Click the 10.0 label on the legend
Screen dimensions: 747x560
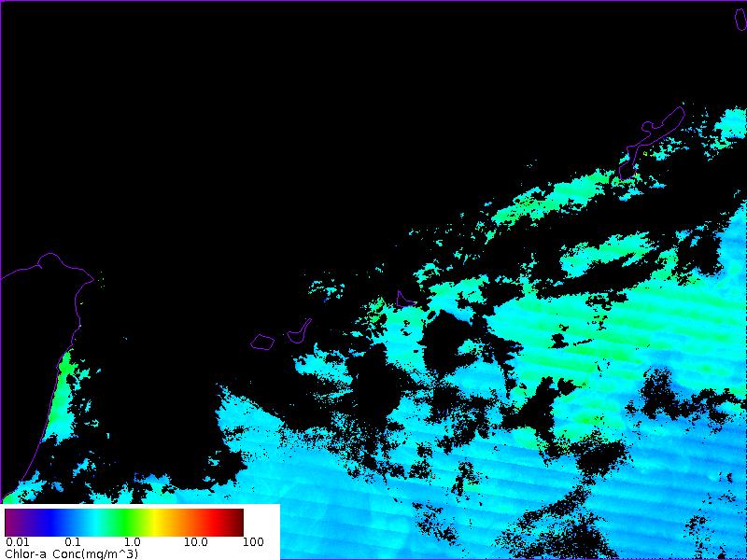click(195, 542)
